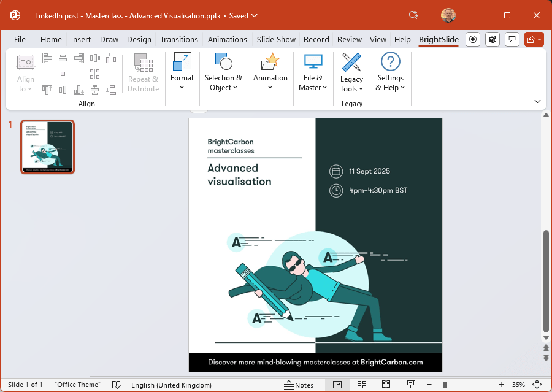Viewport: 552px width, 392px height.
Task: Click the Fit slide to window icon
Action: click(x=537, y=385)
